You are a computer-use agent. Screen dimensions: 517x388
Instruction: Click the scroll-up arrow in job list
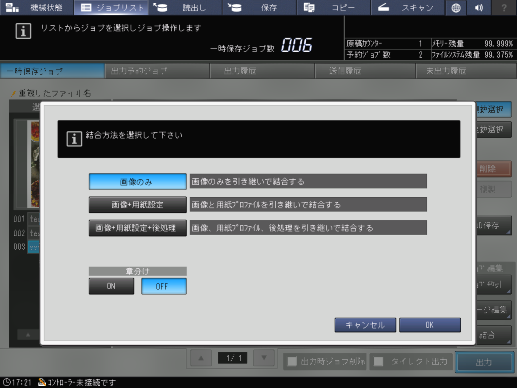click(28, 334)
